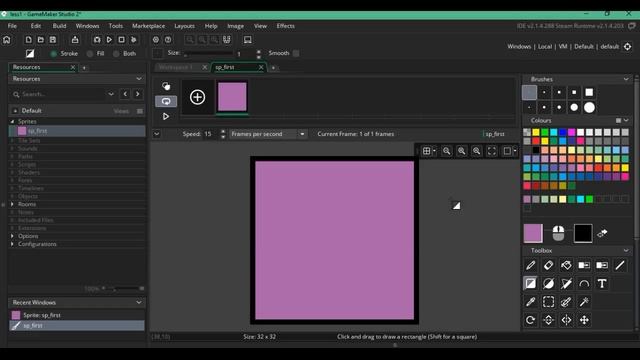Close the sp_first tab
Image resolution: width=640 pixels, height=360 pixels.
tap(261, 67)
